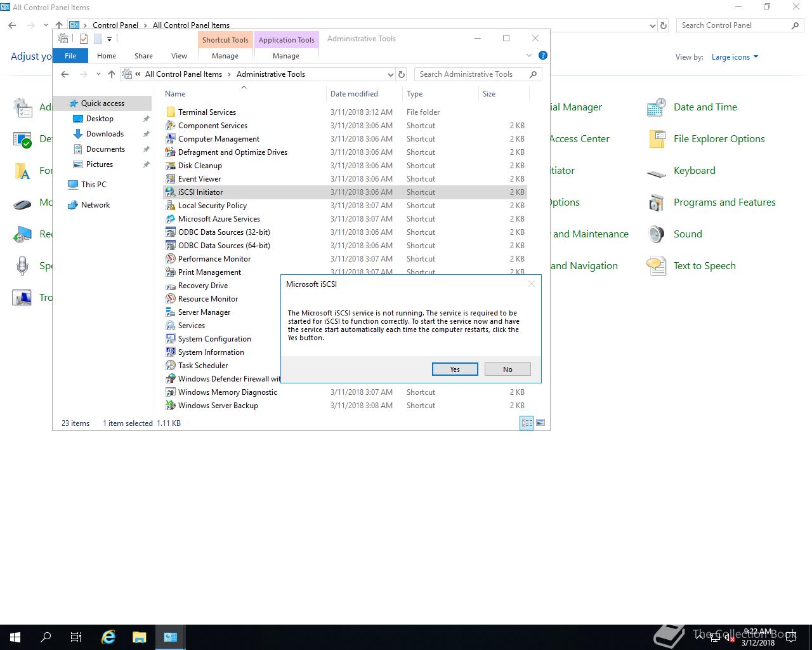This screenshot has width=812, height=650.
Task: Select the Performance Monitor icon
Action: [x=170, y=259]
